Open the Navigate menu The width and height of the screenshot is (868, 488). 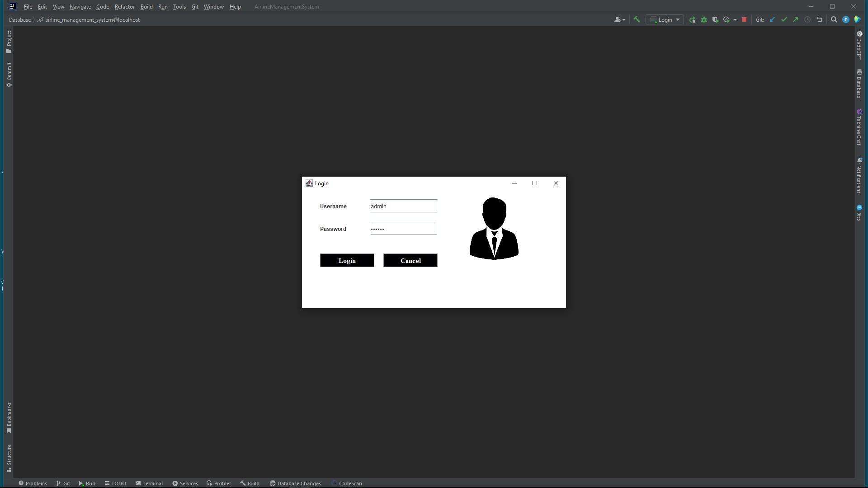point(80,7)
